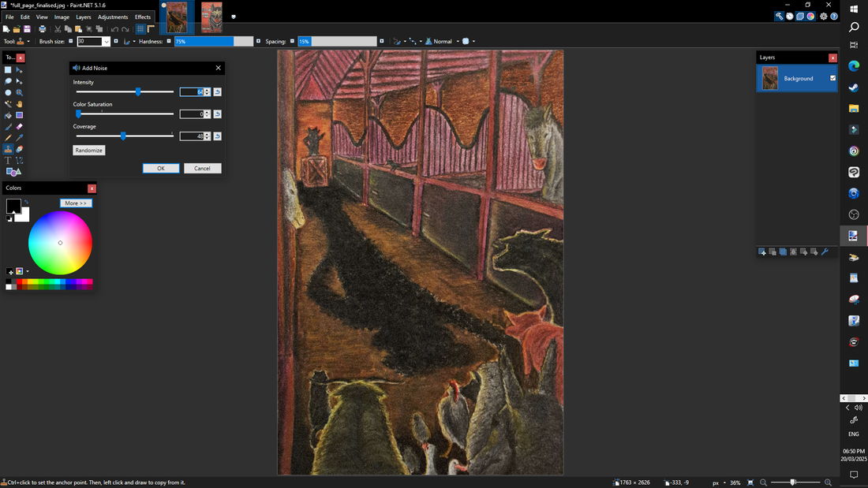Open Paint.NET settings gear icon
This screenshot has height=488, width=868.
coord(824,17)
